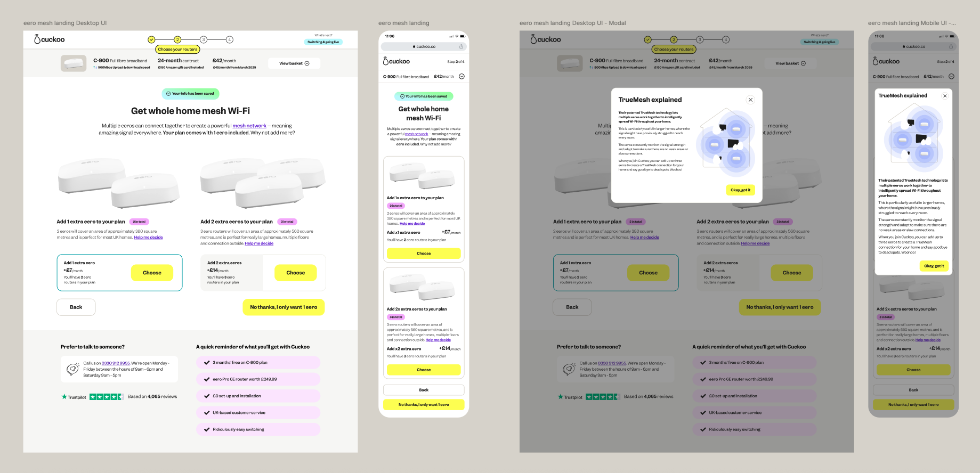Select step 3 circle in the Desktop UI stepper

[204, 39]
